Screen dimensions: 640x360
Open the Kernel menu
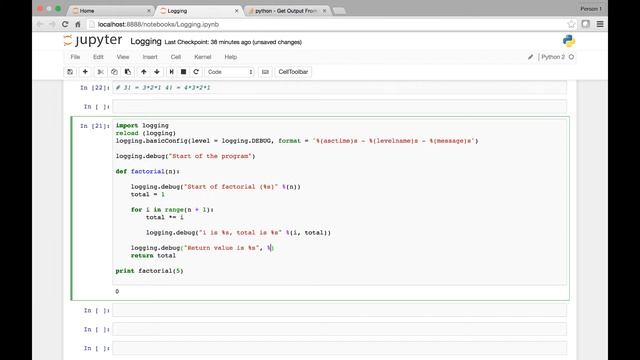coord(203,57)
